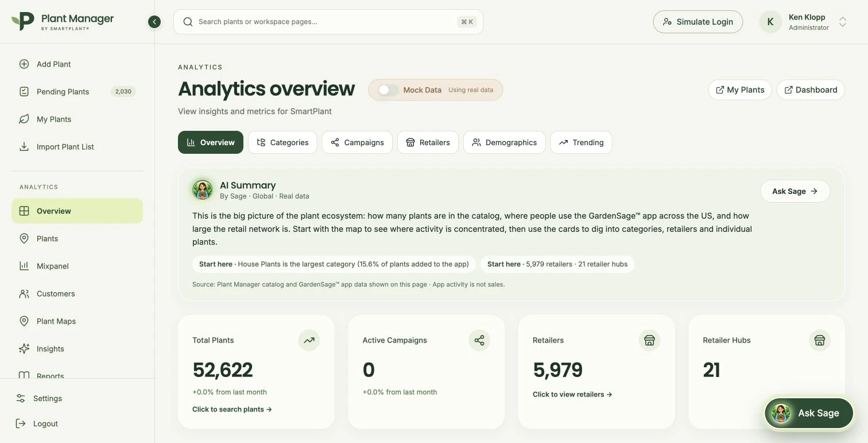The height and width of the screenshot is (443, 868).
Task: Open Add Plant in the sidebar
Action: 77,64
